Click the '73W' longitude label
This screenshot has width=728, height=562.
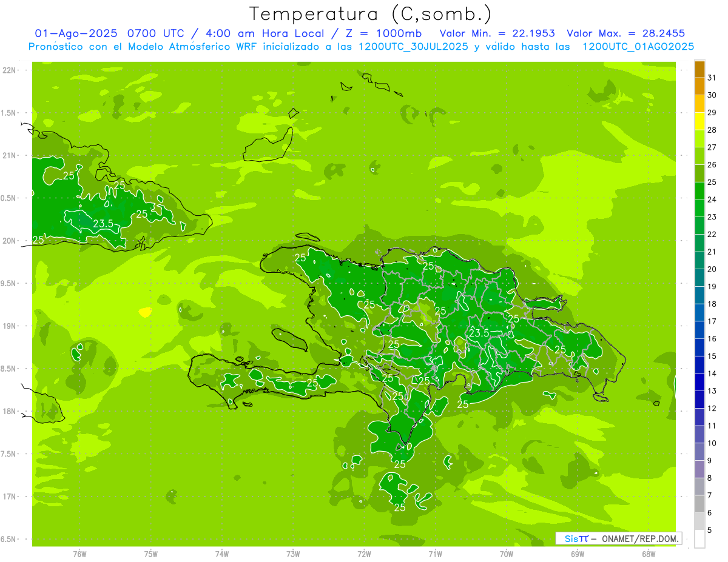point(293,554)
